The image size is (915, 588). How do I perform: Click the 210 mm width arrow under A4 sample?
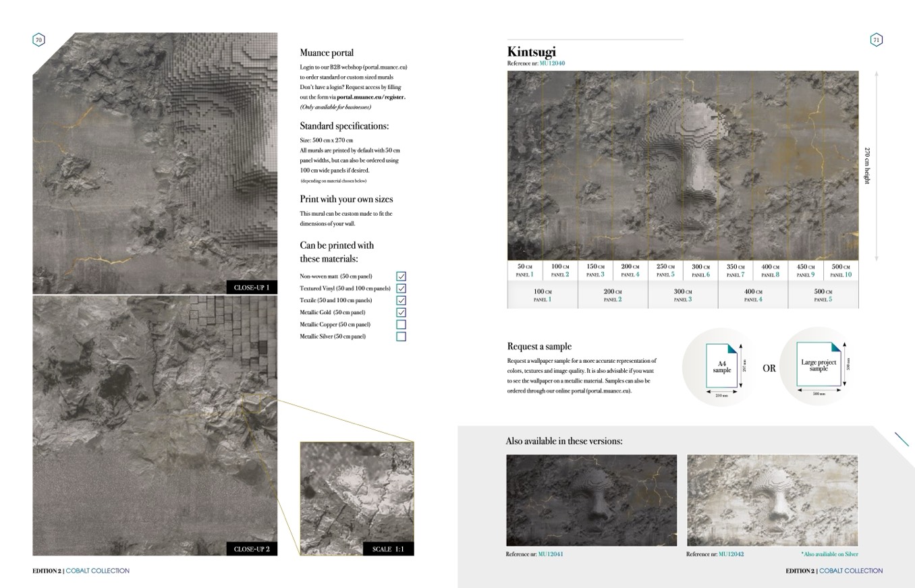pos(721,392)
